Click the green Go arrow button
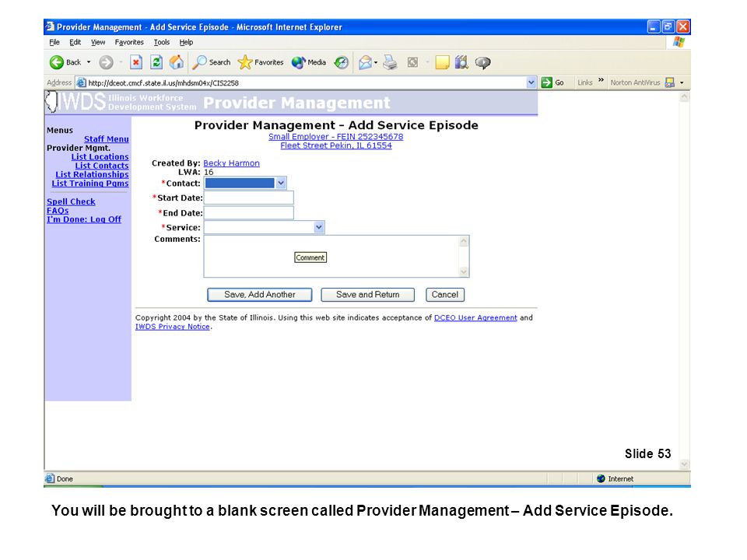 [546, 82]
